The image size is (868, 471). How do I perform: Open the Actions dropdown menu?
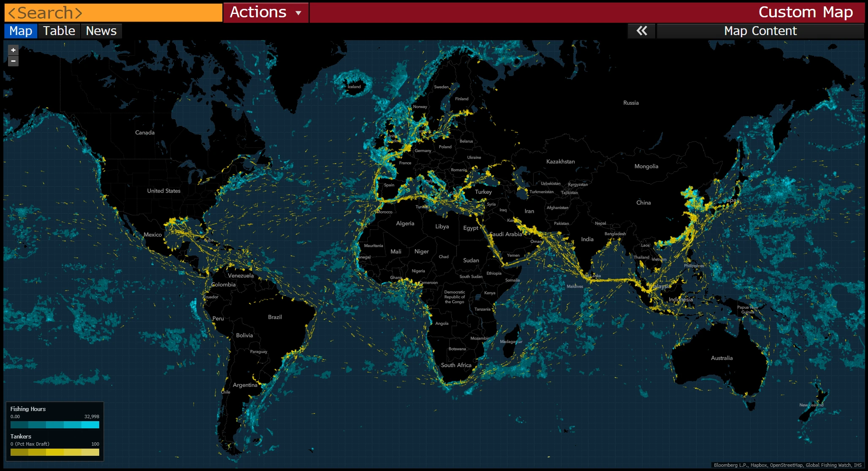point(258,12)
